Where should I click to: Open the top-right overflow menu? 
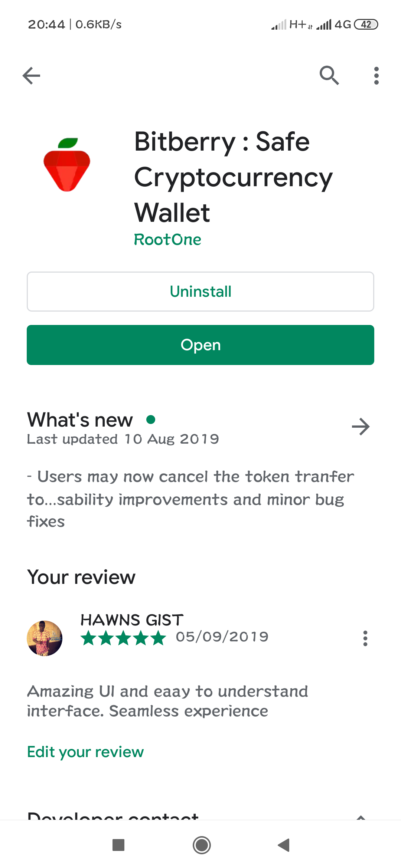[x=376, y=76]
